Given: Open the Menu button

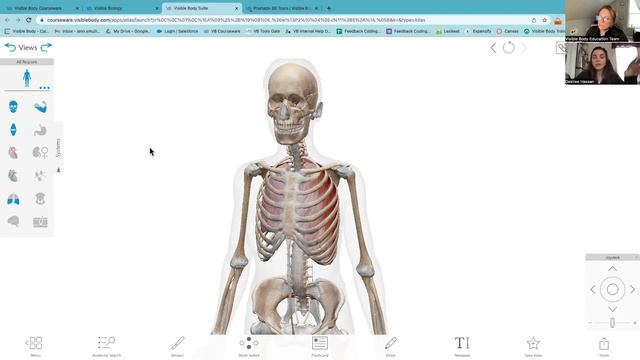Looking at the screenshot, I should pyautogui.click(x=35, y=347).
